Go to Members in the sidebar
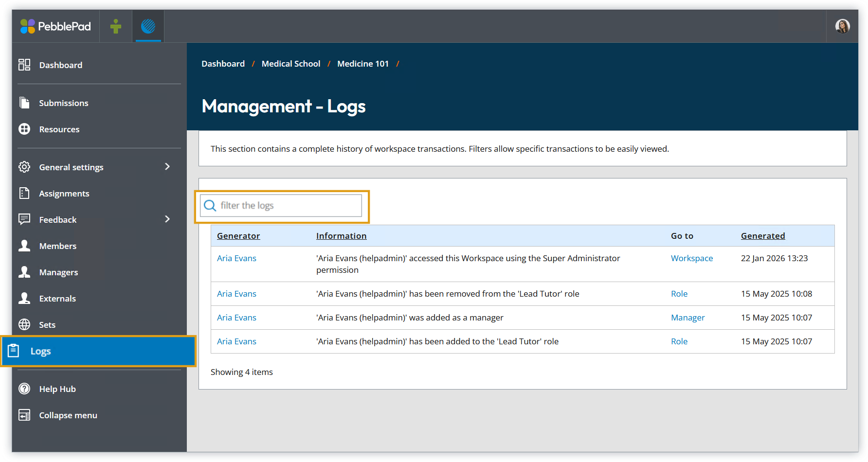This screenshot has height=462, width=868. [x=58, y=246]
